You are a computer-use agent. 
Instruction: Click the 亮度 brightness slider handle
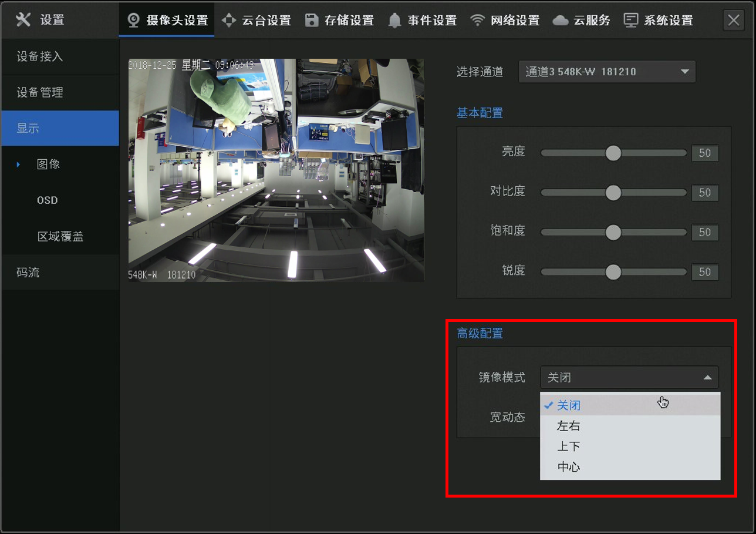[x=613, y=153]
